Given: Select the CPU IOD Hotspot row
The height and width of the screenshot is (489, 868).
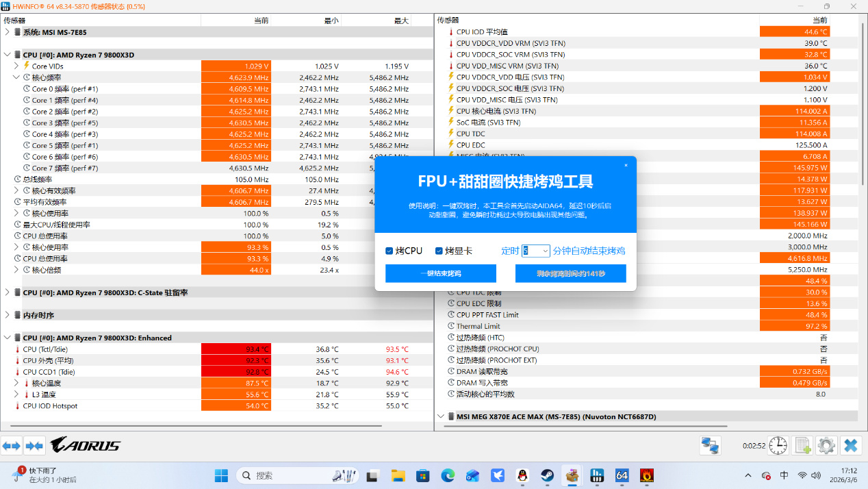Looking at the screenshot, I should tap(216, 405).
